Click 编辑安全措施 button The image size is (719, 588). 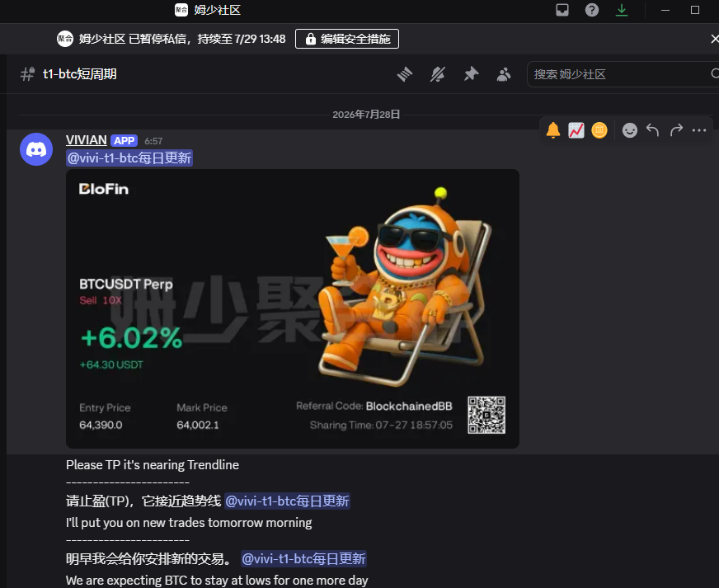pos(347,39)
